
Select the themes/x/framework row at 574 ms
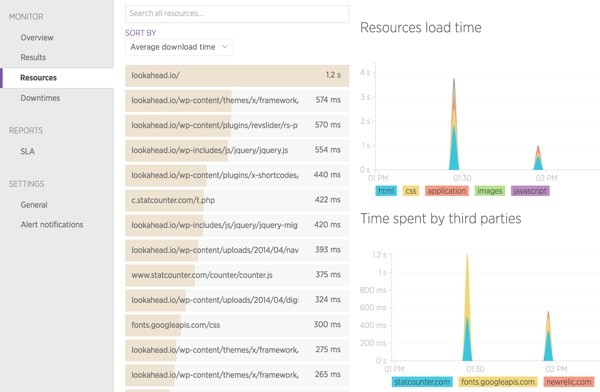point(237,100)
